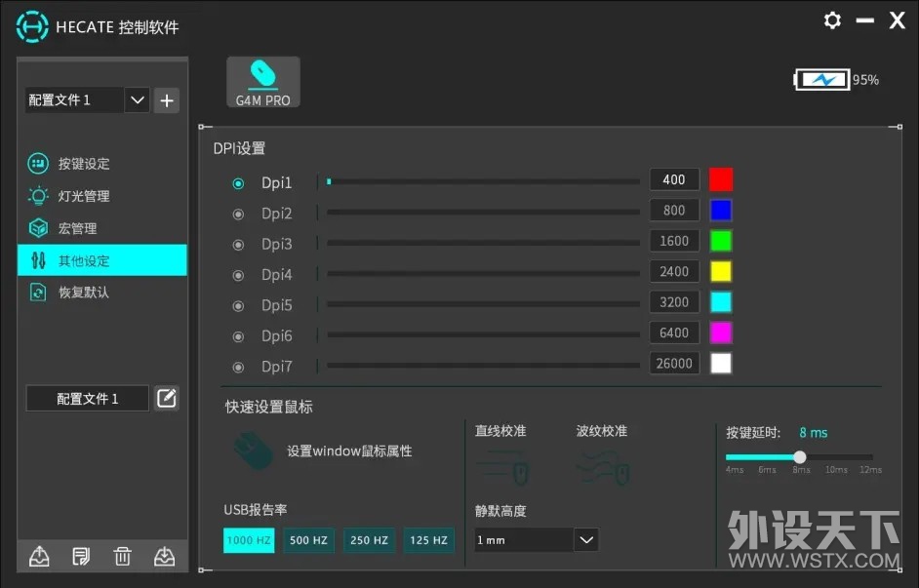Open the settings gear icon

tap(832, 20)
